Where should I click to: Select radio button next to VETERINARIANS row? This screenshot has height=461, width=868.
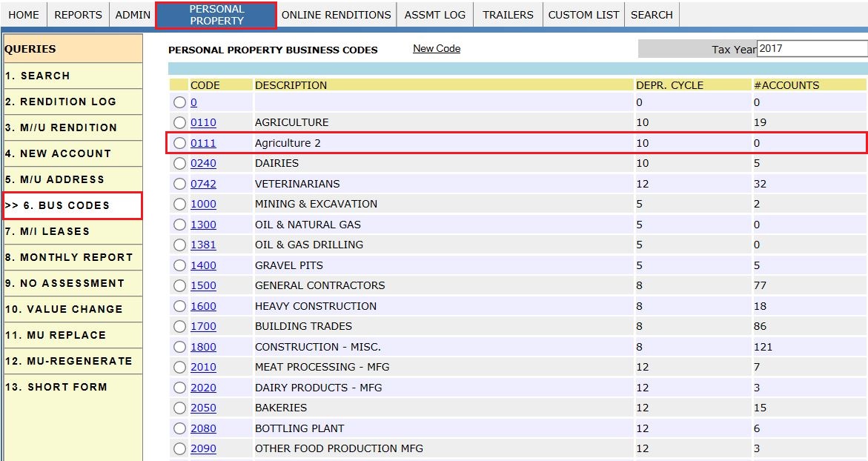click(179, 184)
